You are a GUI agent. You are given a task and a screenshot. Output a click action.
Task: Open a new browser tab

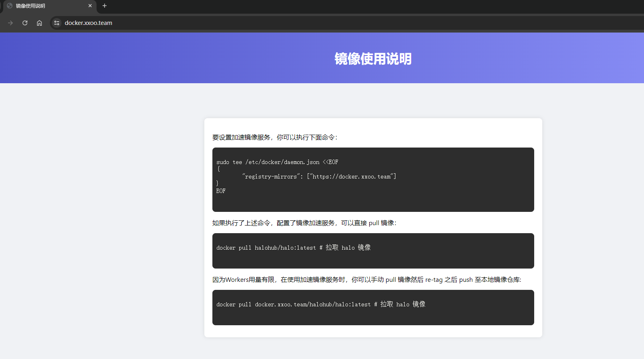coord(105,6)
